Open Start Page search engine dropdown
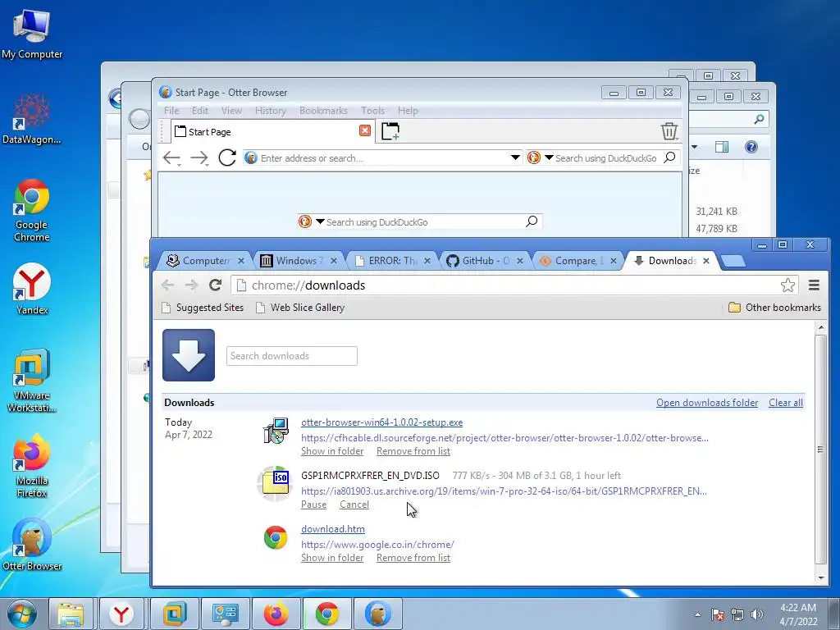This screenshot has width=840, height=630. 320,221
